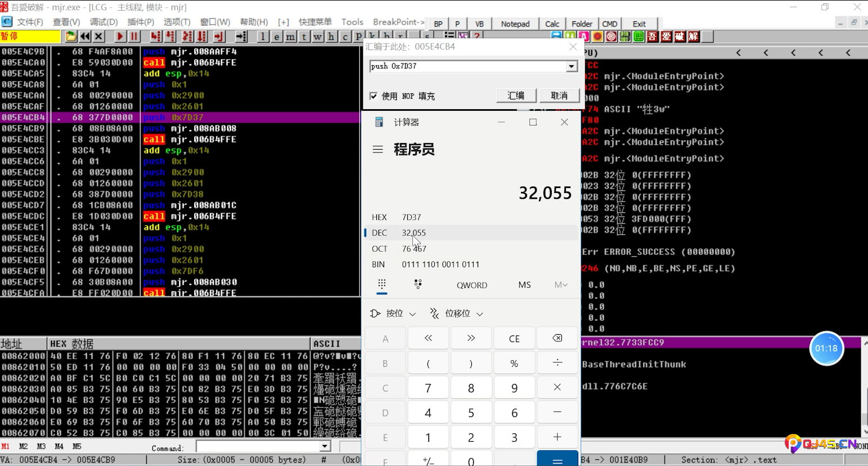Viewport: 868px width, 466px height.
Task: Expand the 位移位 bit shift dropdown
Action: [456, 313]
